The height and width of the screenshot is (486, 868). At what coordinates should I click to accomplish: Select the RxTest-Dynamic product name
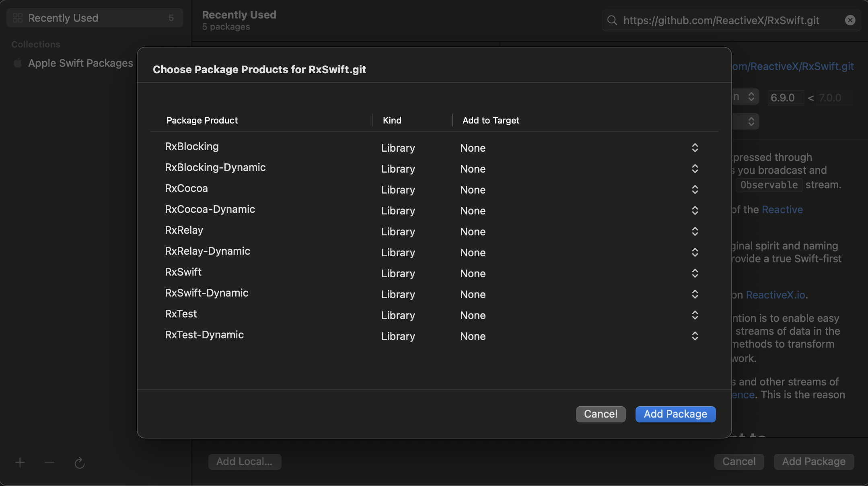[204, 335]
